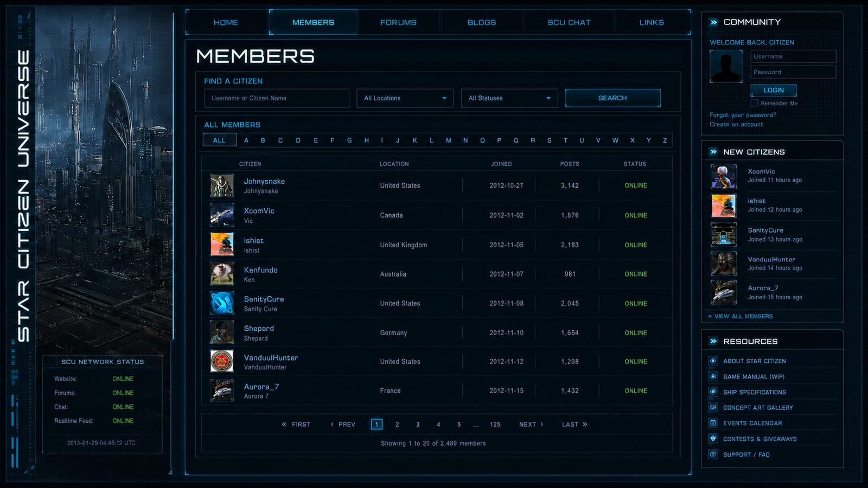Click VanduulHunter's avatar in New Citizens
Screen dimensions: 868x488
pyautogui.click(x=724, y=264)
